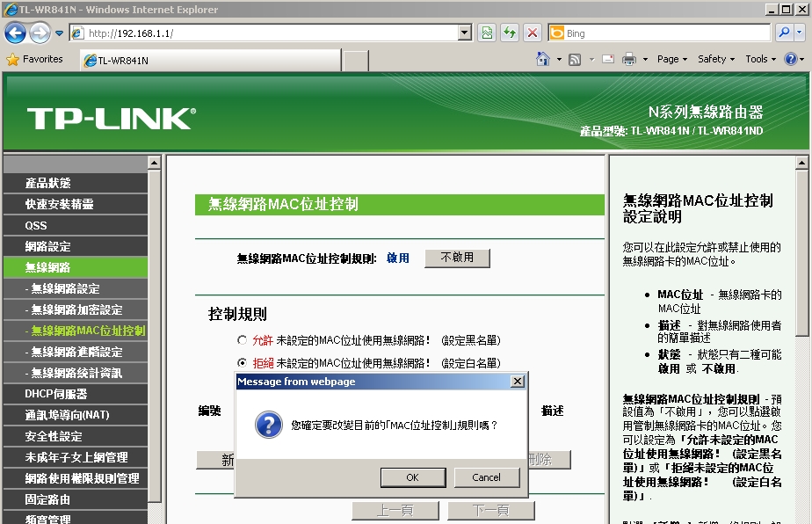Image resolution: width=812 pixels, height=524 pixels.
Task: Open the Favorites star button
Action: (34, 59)
